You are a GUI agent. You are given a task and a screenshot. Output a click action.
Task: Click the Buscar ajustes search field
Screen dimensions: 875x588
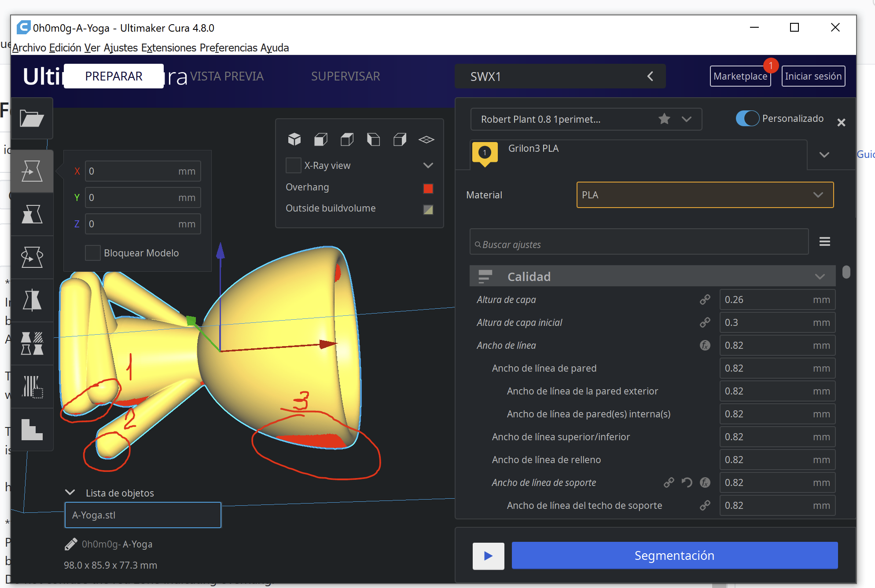(638, 245)
